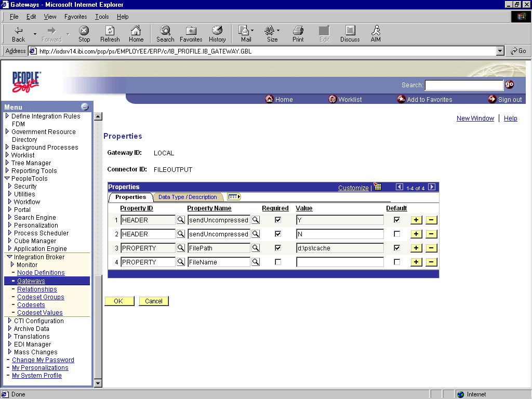Click the OK button below the grid
Image resolution: width=532 pixels, height=399 pixels.
click(119, 301)
